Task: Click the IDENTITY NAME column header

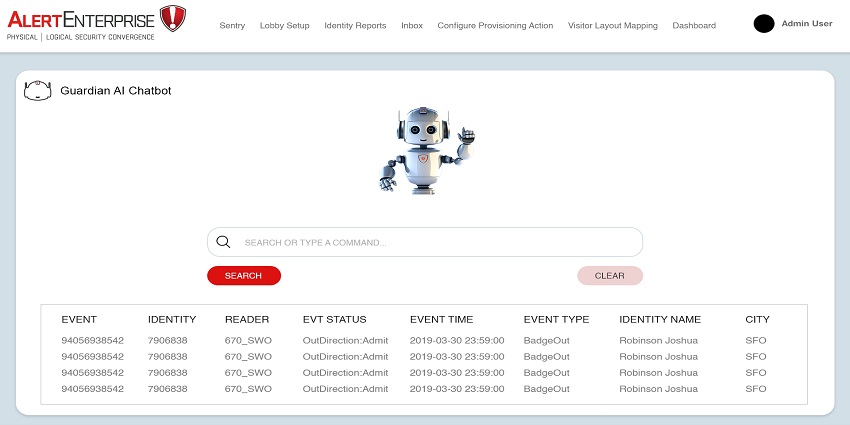Action: [x=660, y=320]
